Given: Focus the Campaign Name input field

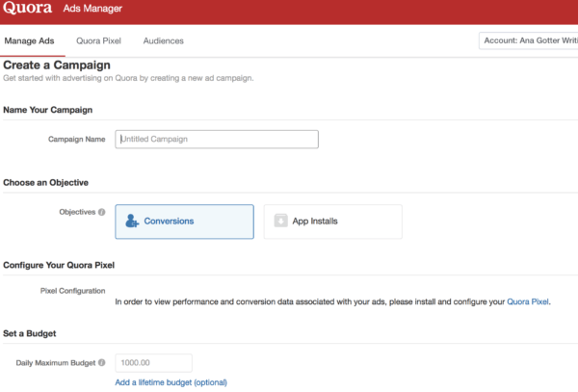Looking at the screenshot, I should pyautogui.click(x=217, y=140).
